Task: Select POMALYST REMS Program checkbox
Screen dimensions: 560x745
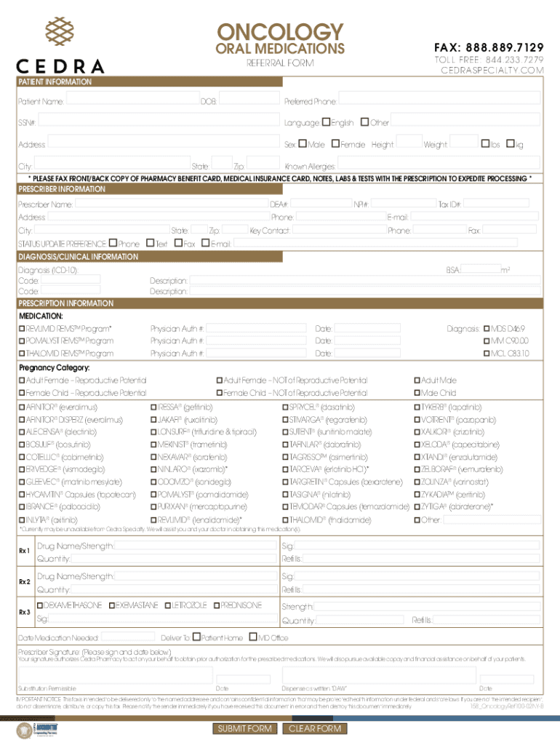Action: (x=22, y=340)
